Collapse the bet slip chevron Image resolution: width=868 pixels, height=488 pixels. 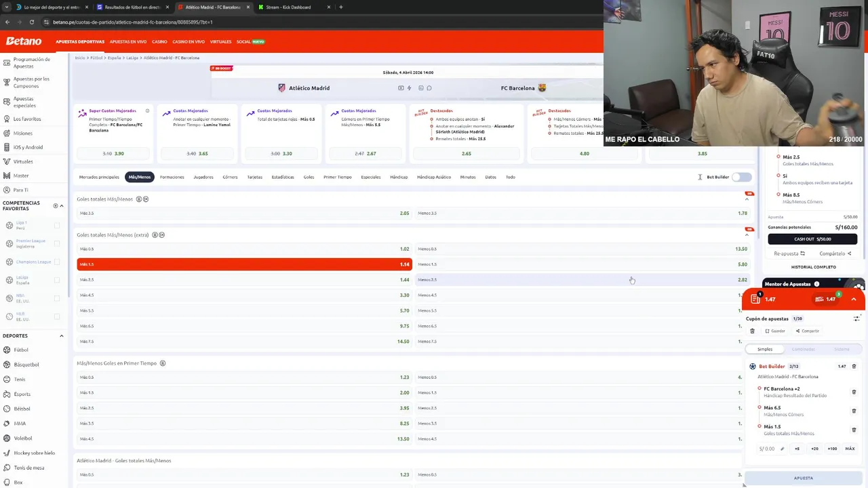(x=854, y=300)
